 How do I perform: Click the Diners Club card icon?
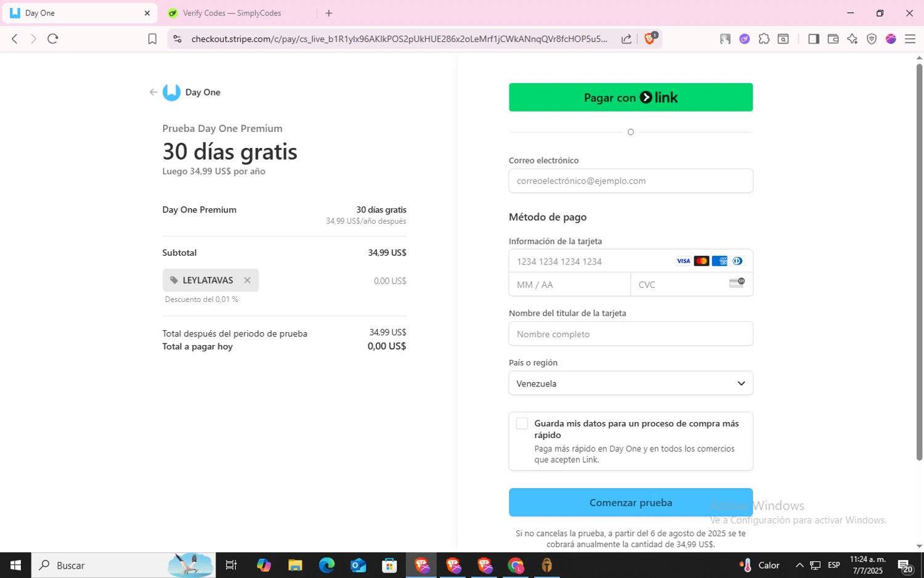(737, 261)
